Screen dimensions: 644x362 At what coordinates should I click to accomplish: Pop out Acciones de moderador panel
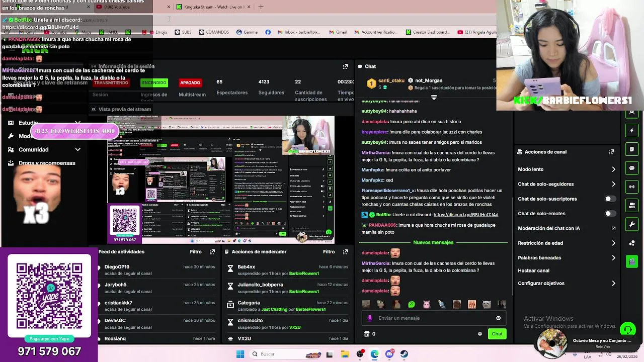click(x=345, y=252)
